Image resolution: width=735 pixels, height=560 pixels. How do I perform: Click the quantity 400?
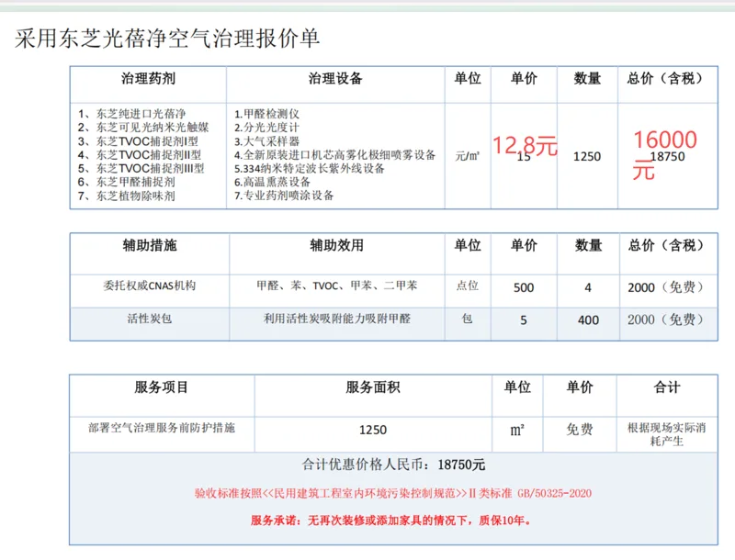588,320
